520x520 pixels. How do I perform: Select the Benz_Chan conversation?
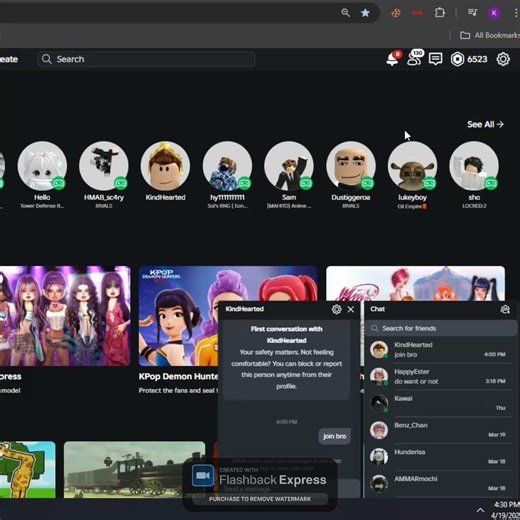pyautogui.click(x=440, y=430)
